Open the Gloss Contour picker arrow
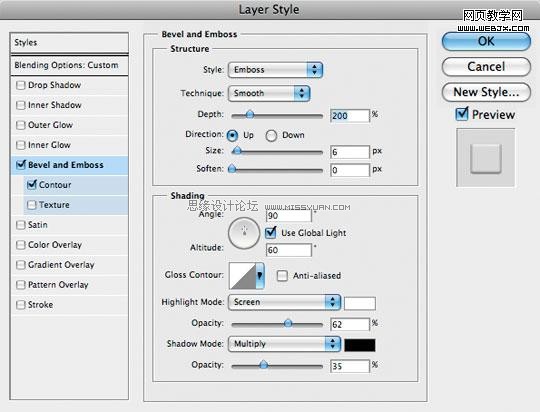 pyautogui.click(x=260, y=276)
